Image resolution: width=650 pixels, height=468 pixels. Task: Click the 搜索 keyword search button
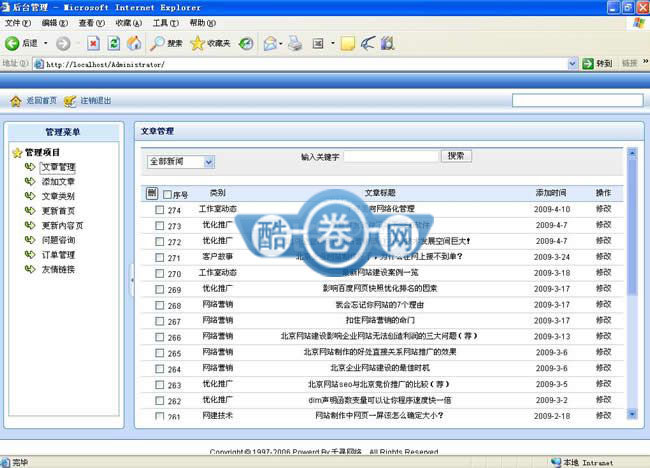tap(456, 156)
